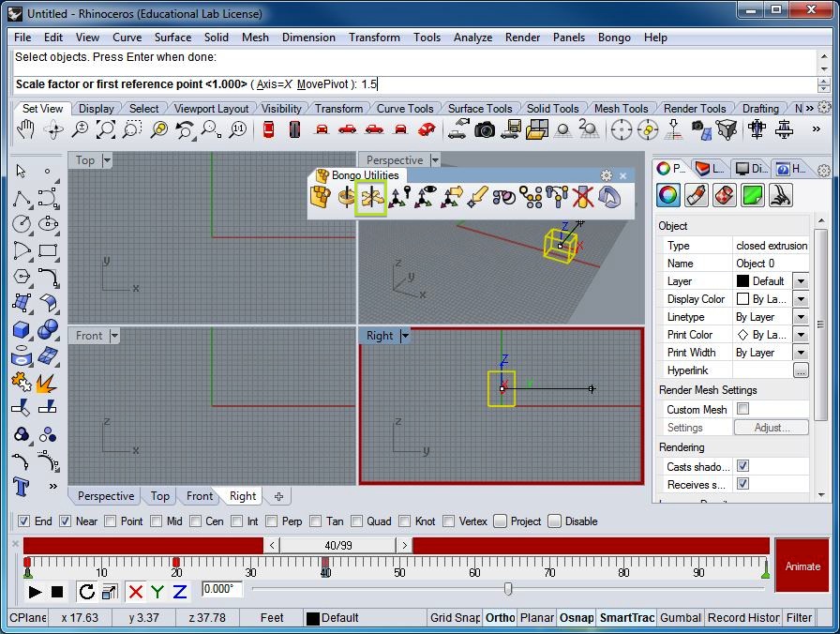Enable the Mid osnap checkbox
This screenshot has height=634, width=840.
[x=157, y=521]
